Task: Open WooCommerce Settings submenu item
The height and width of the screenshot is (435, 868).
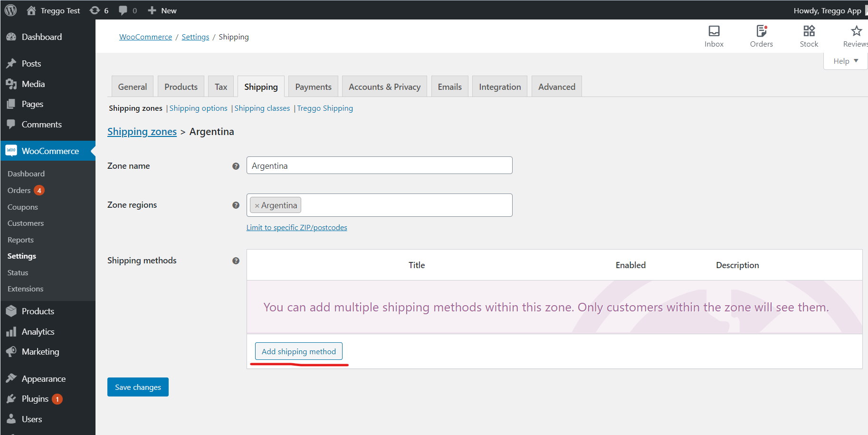Action: (22, 256)
